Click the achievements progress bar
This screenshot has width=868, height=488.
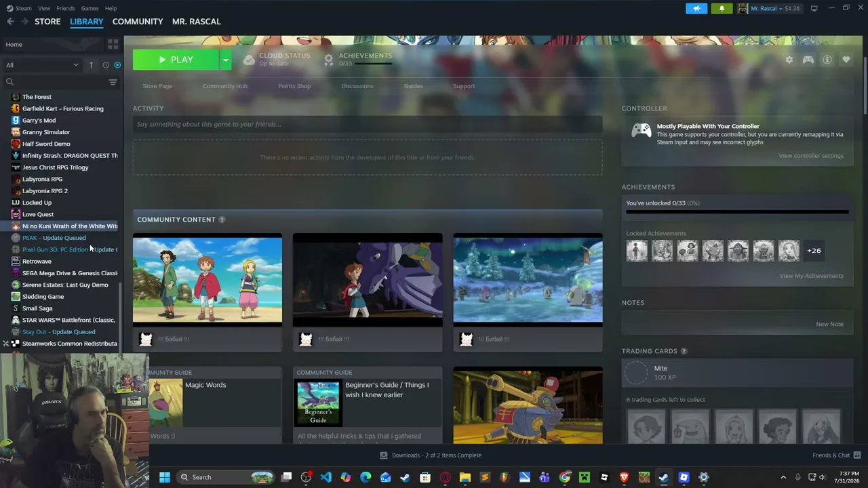737,212
